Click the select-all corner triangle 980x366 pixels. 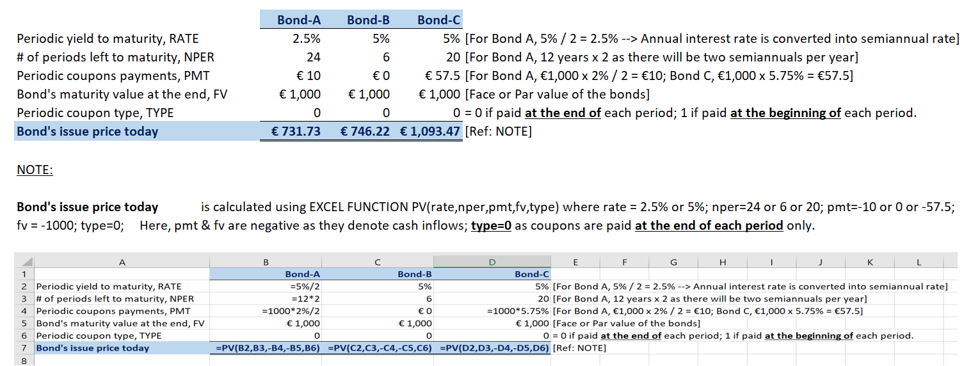(24, 262)
